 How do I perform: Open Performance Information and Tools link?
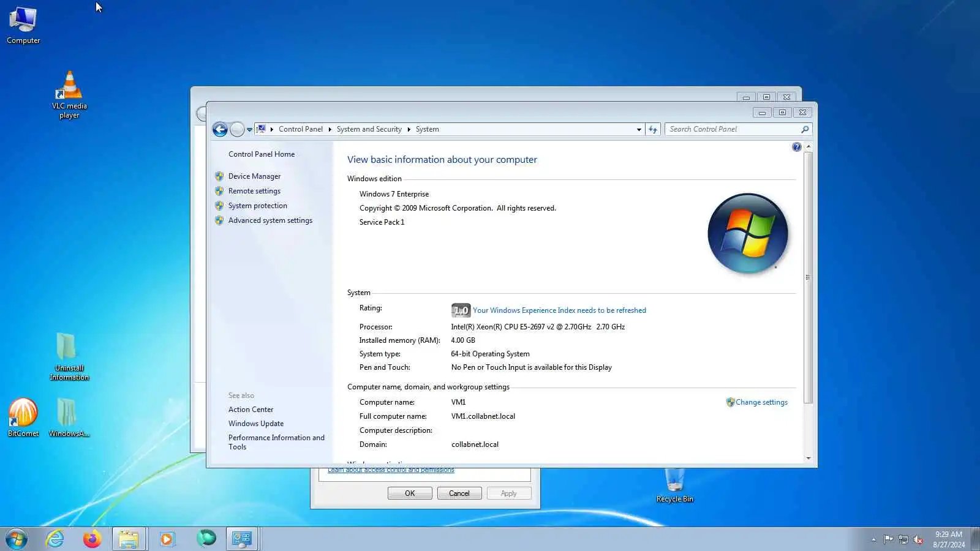click(276, 442)
